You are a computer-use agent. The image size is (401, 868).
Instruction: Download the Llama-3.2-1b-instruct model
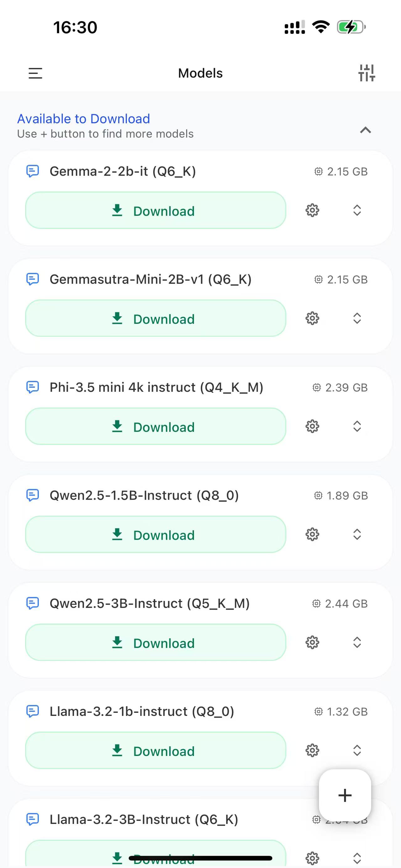pyautogui.click(x=155, y=750)
